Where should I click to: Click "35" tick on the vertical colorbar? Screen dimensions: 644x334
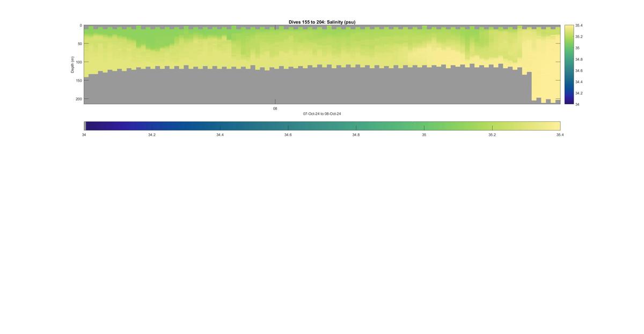point(577,48)
